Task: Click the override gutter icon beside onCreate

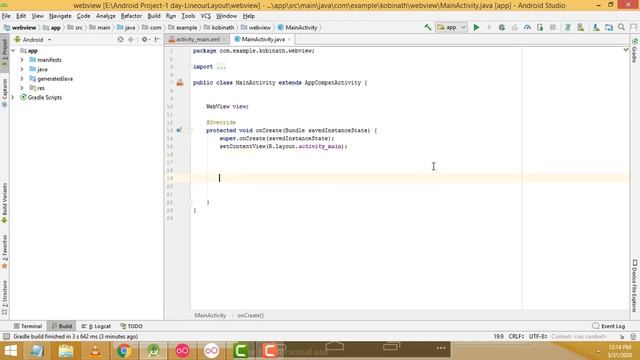Action: click(x=179, y=130)
